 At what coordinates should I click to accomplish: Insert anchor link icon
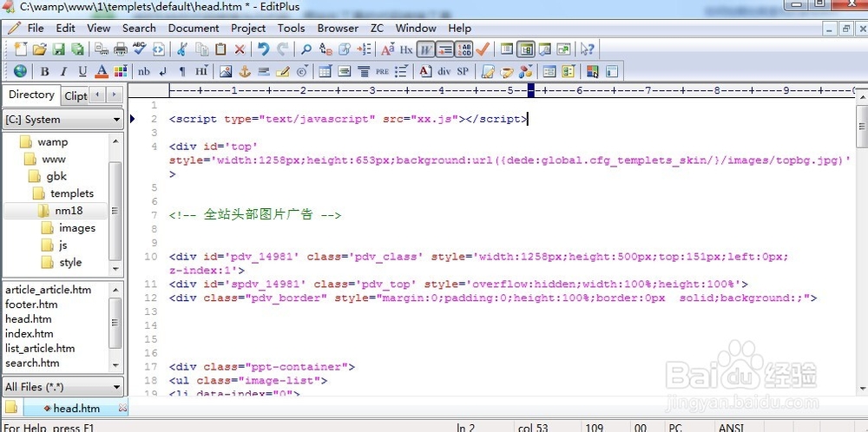click(x=245, y=71)
